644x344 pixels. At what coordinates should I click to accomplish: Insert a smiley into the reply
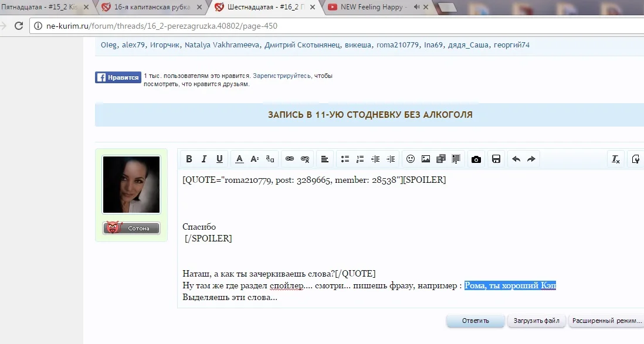(x=412, y=158)
